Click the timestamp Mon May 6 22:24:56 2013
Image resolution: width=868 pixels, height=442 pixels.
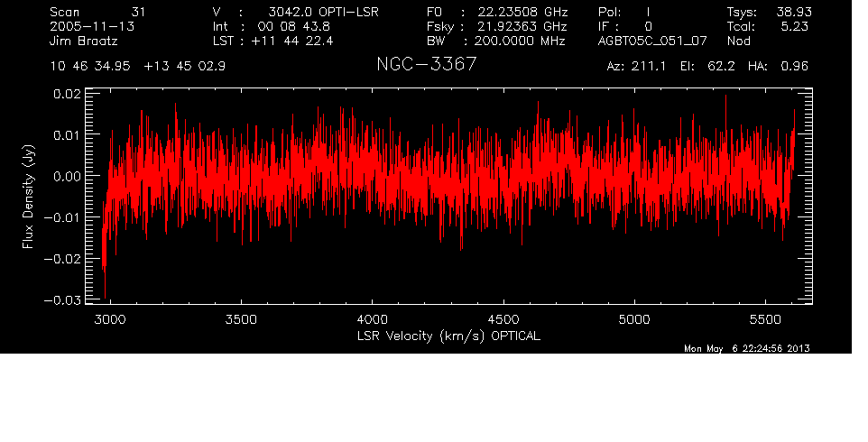pos(747,348)
